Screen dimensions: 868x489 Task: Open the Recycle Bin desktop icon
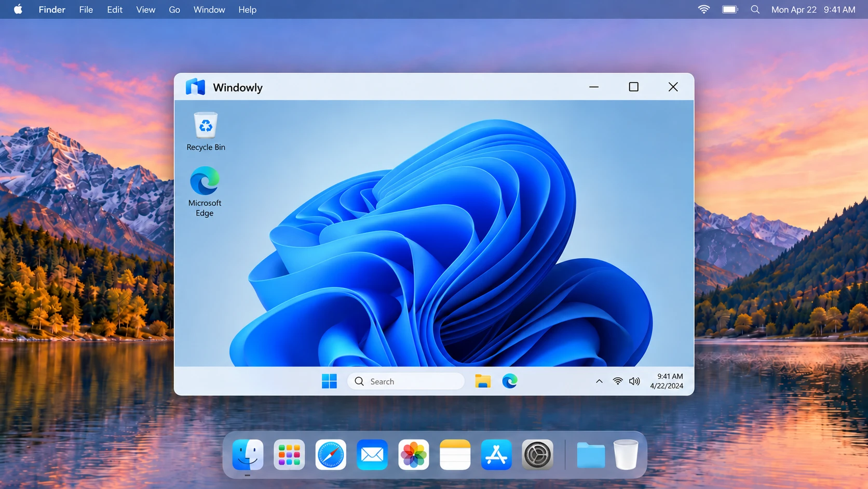206,131
